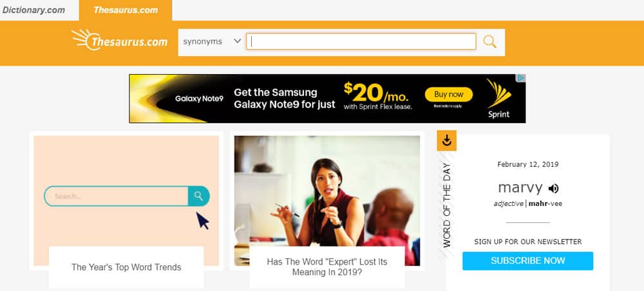Click the Word of the Day download arrow icon
Screen dimensions: 644x291
point(447,141)
